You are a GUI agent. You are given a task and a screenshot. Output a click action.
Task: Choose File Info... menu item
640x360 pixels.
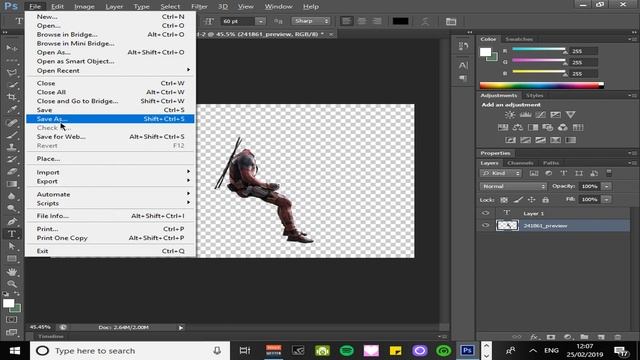[110, 216]
